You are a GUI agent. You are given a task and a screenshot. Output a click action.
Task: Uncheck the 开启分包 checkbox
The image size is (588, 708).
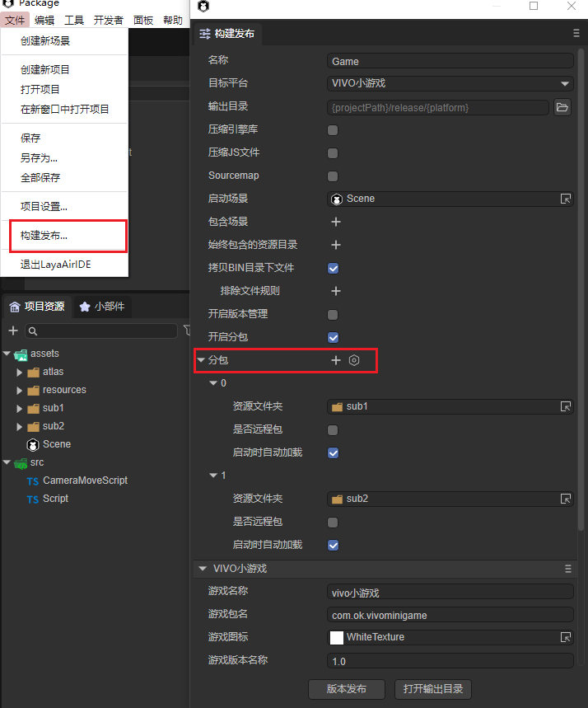coord(334,337)
